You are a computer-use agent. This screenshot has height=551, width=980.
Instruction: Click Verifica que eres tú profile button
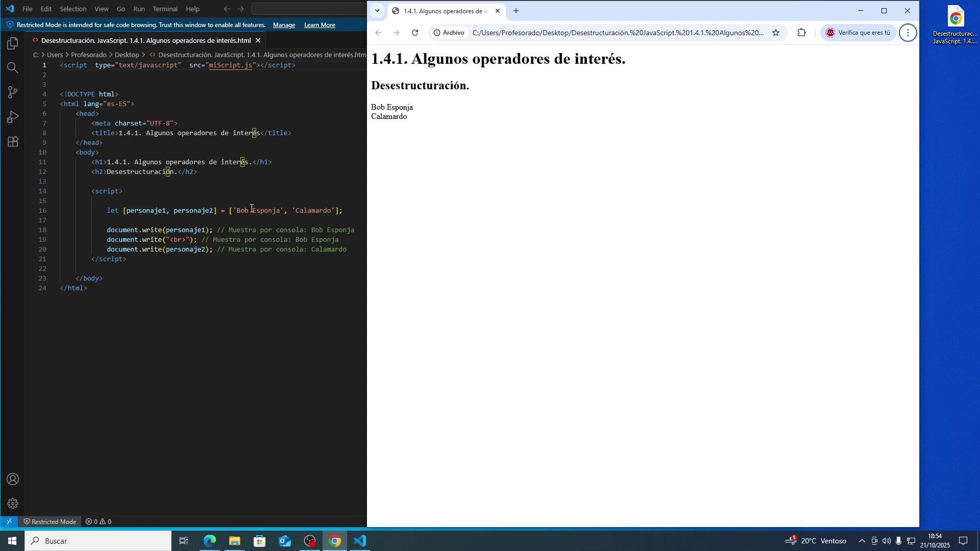[859, 33]
